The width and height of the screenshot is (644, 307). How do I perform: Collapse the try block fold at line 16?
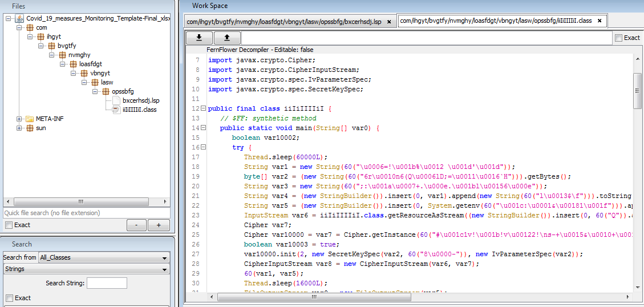coord(203,147)
